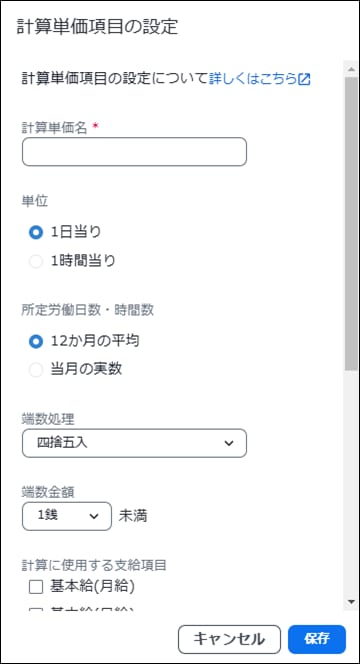Open the external link icon beside 詳しくはこちら

305,79
